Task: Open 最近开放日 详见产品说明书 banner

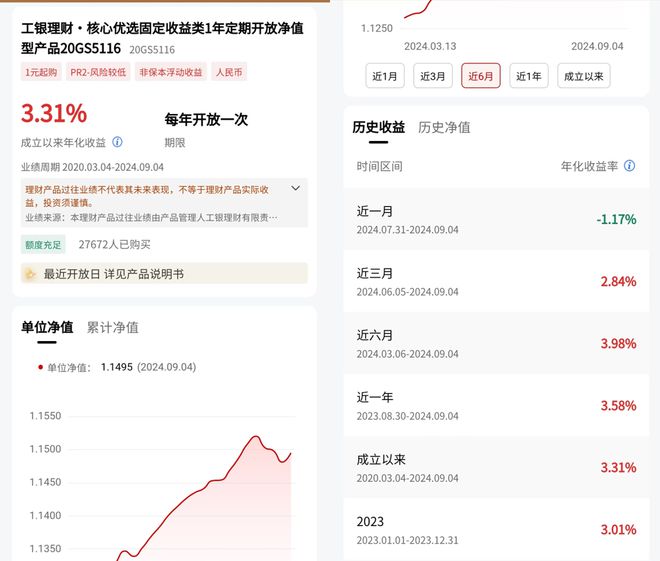Action: 164,274
